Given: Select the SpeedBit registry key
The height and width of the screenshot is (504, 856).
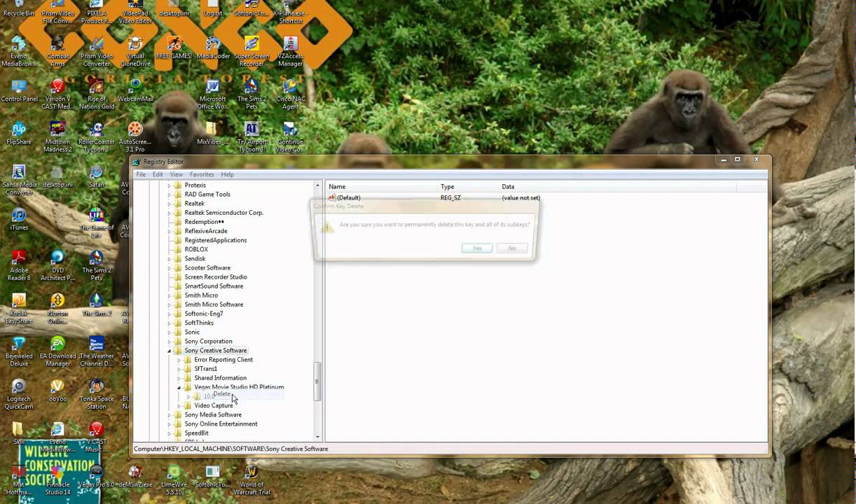Looking at the screenshot, I should point(196,433).
